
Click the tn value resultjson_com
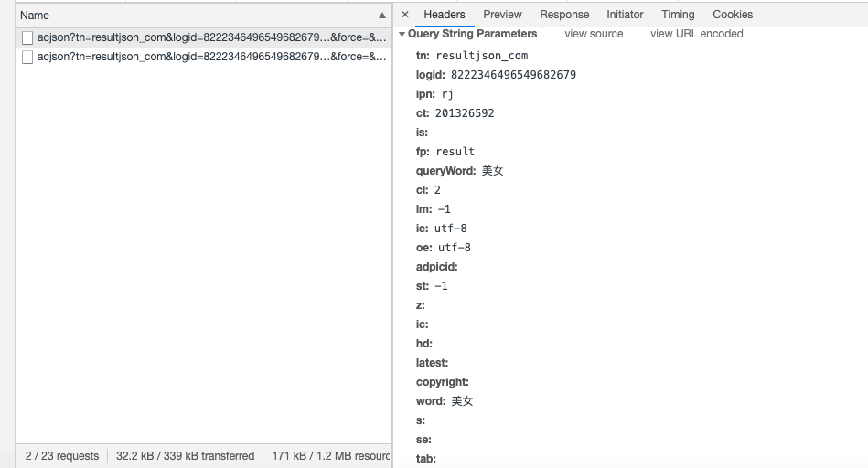click(482, 56)
